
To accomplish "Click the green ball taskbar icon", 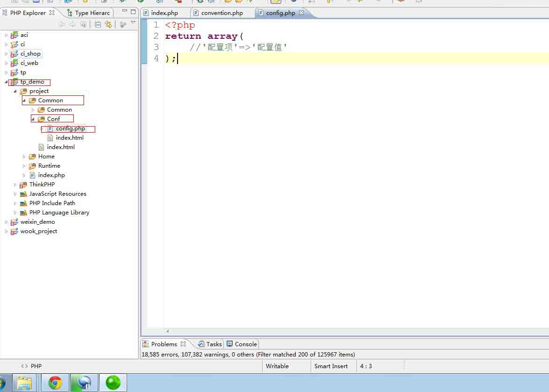I will click(113, 383).
